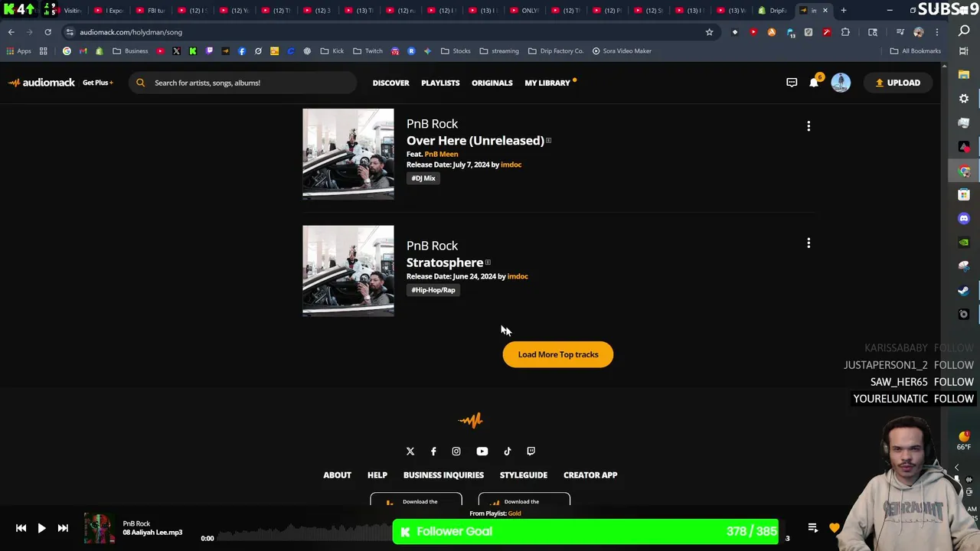Open Audiomack X (Twitter) page
Viewport: 980px width, 551px height.
click(x=410, y=452)
